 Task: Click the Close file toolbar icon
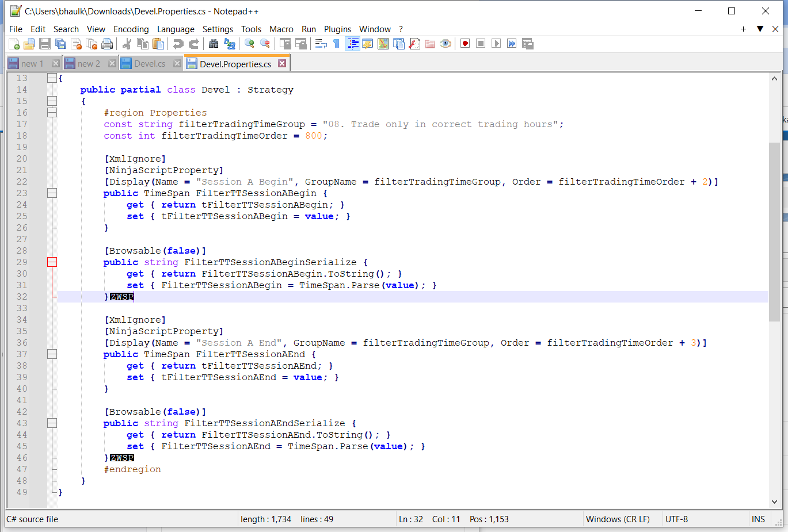click(x=76, y=44)
